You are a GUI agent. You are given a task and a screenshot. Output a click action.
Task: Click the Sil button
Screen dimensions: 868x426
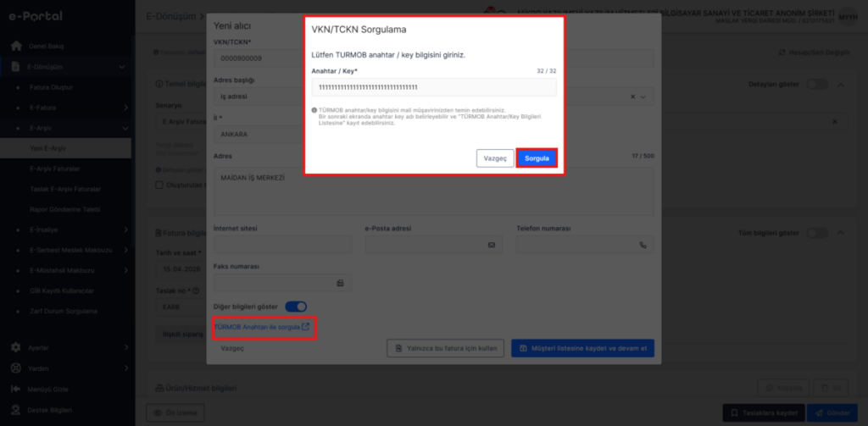[831, 389]
